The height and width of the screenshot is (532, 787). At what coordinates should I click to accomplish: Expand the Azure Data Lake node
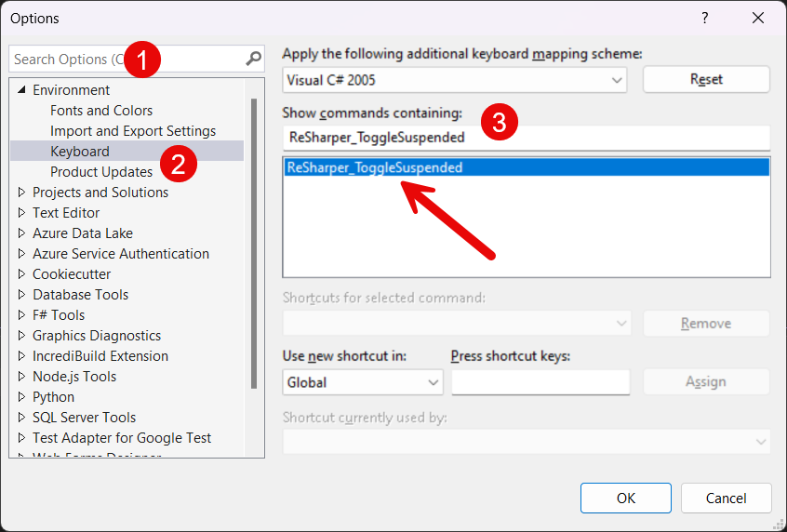point(21,233)
